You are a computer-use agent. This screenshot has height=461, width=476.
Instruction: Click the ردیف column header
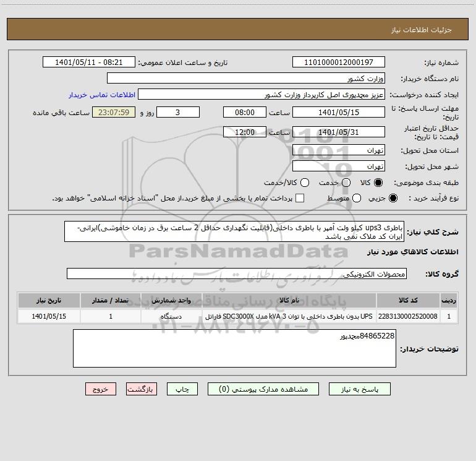pyautogui.click(x=449, y=300)
